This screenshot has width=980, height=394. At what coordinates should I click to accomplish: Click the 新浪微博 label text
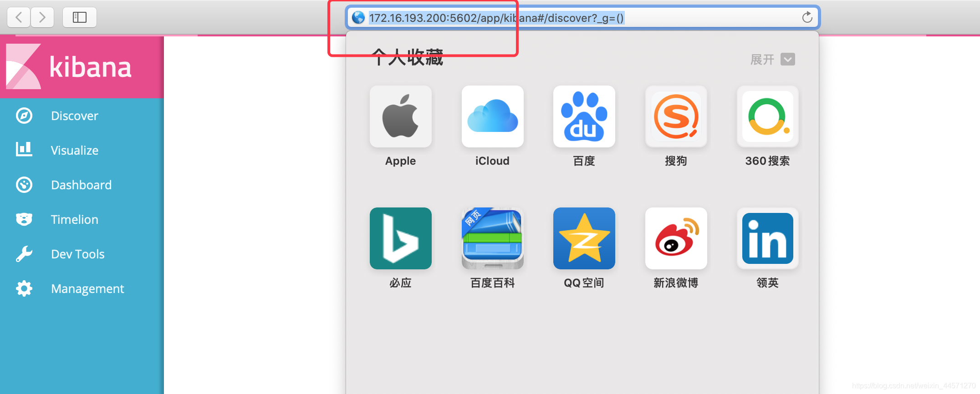(676, 283)
